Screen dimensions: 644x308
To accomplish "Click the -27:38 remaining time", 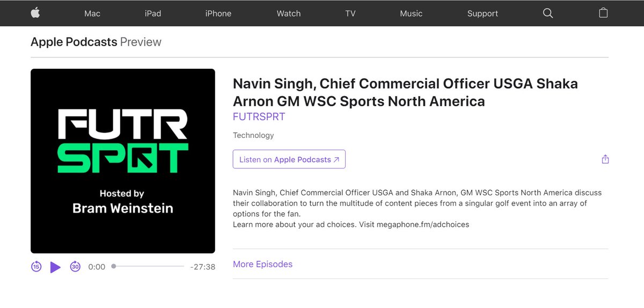I will pyautogui.click(x=203, y=267).
